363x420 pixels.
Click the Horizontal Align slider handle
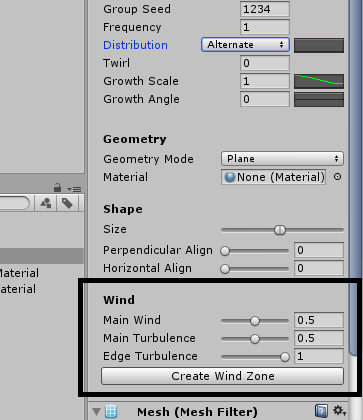click(225, 269)
